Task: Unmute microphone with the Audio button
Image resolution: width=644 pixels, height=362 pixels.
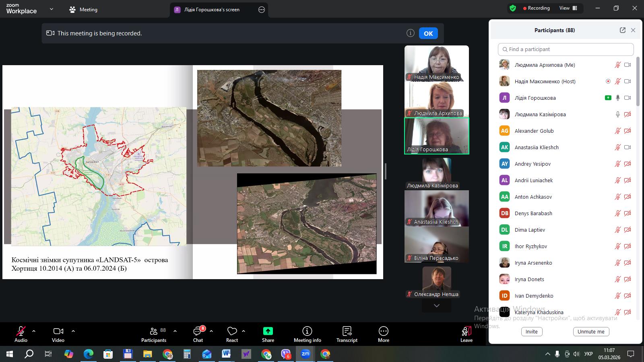Action: pos(21,331)
